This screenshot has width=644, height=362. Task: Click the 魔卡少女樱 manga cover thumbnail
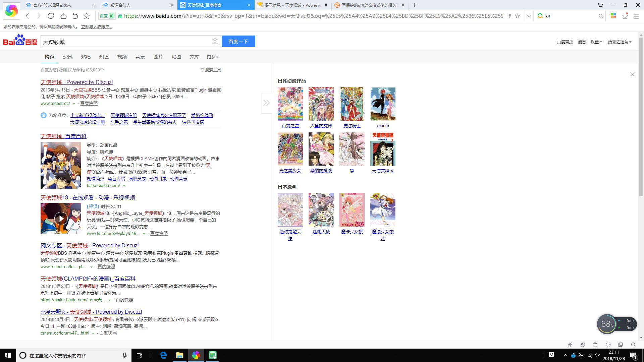tap(352, 210)
